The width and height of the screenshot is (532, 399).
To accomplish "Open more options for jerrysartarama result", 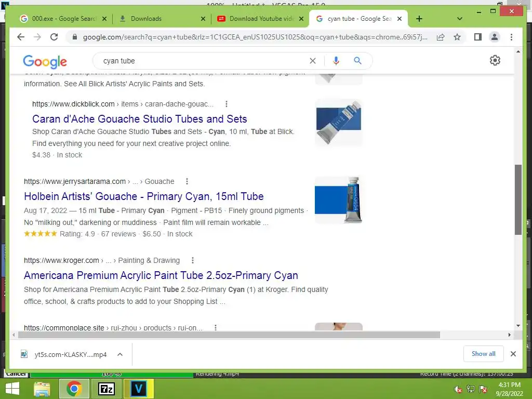I will coord(187,181).
